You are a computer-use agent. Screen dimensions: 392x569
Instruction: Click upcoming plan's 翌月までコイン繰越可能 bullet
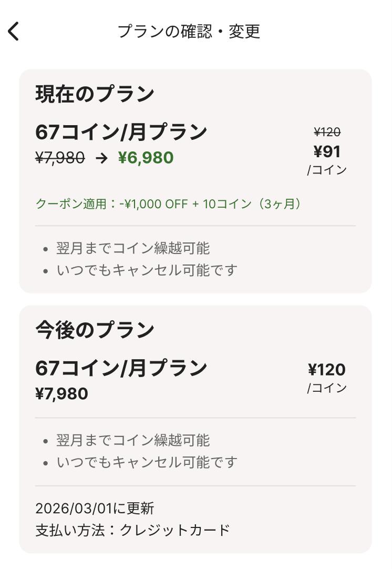(x=132, y=440)
